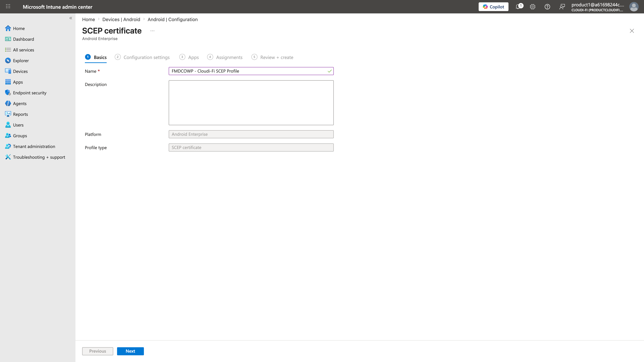The image size is (644, 362).
Task: Go to Android | Configuration breadcrumb
Action: (x=173, y=19)
